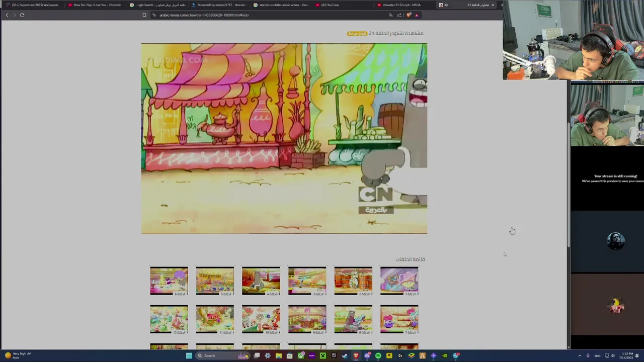The image size is (644, 362).
Task: Open episode 2 thumbnail
Action: 353,281
